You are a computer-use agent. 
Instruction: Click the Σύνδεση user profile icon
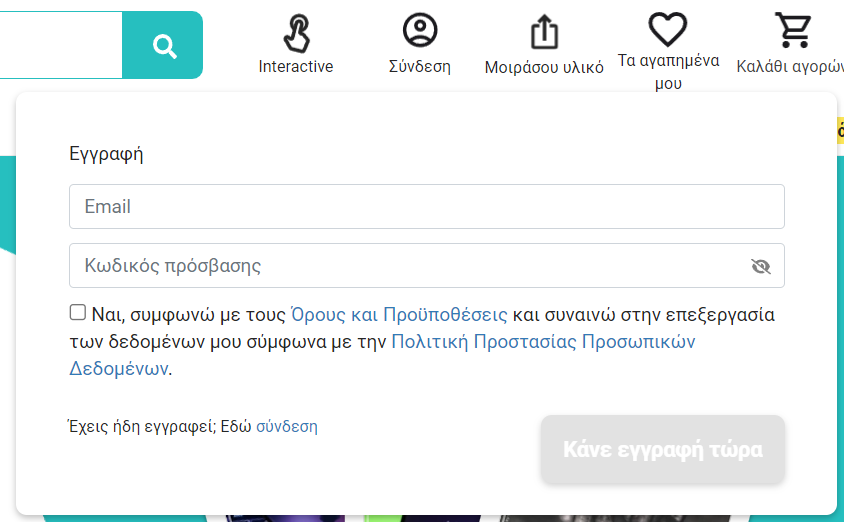[420, 30]
